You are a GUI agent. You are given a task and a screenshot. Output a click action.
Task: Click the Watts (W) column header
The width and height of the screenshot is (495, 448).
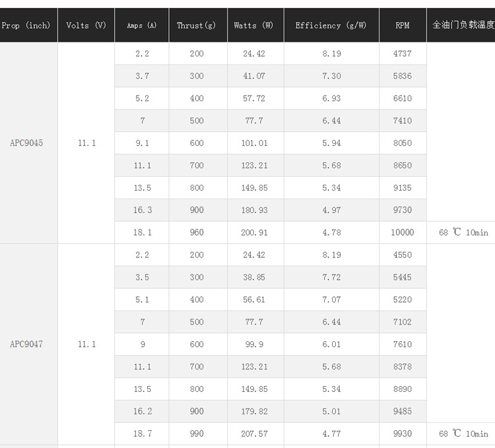tap(254, 26)
